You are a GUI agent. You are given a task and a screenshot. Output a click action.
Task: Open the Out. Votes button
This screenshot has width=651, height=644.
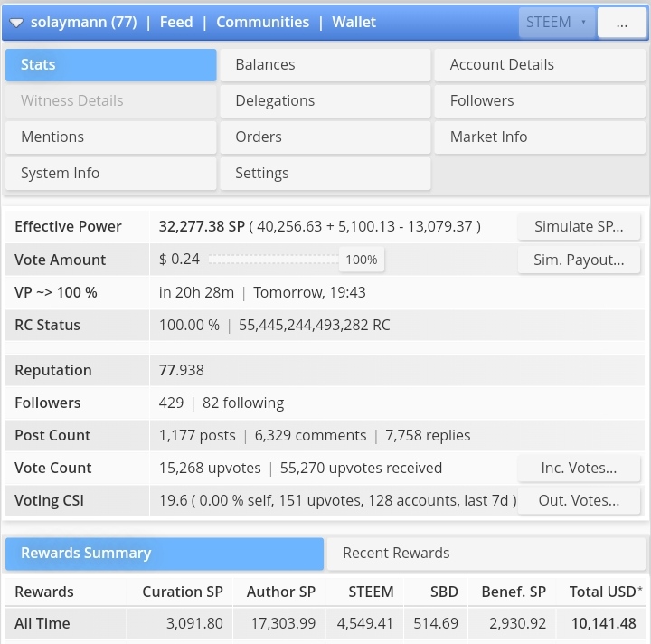[x=579, y=501]
